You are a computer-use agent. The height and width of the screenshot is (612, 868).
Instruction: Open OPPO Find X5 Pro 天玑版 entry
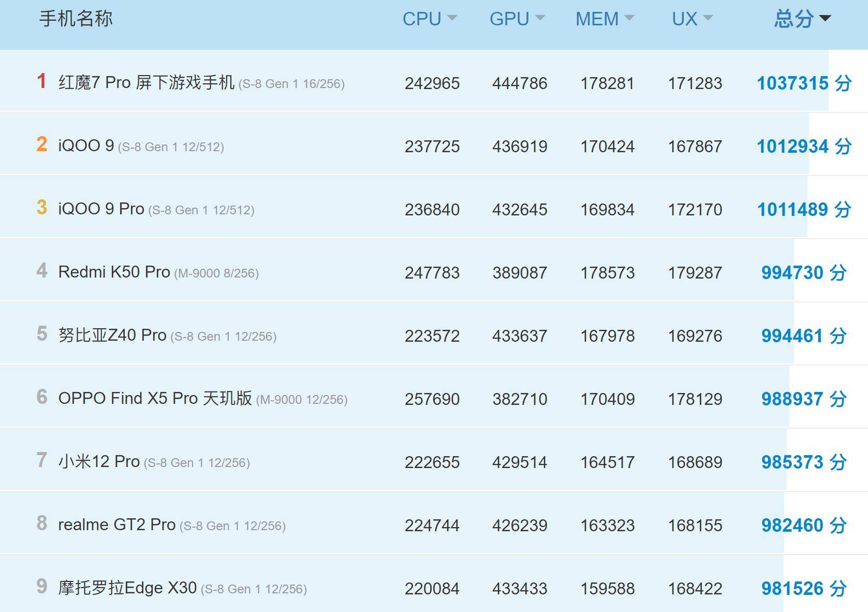pyautogui.click(x=155, y=398)
